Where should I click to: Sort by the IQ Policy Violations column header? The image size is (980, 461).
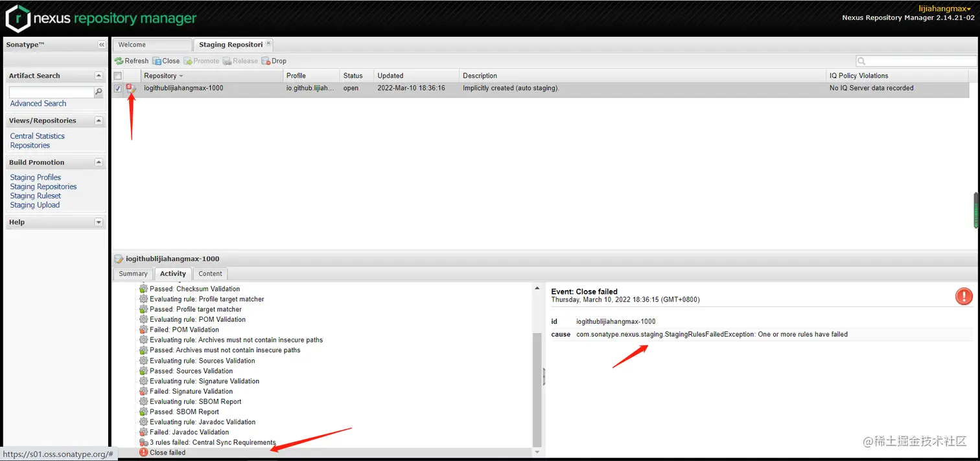[898, 76]
